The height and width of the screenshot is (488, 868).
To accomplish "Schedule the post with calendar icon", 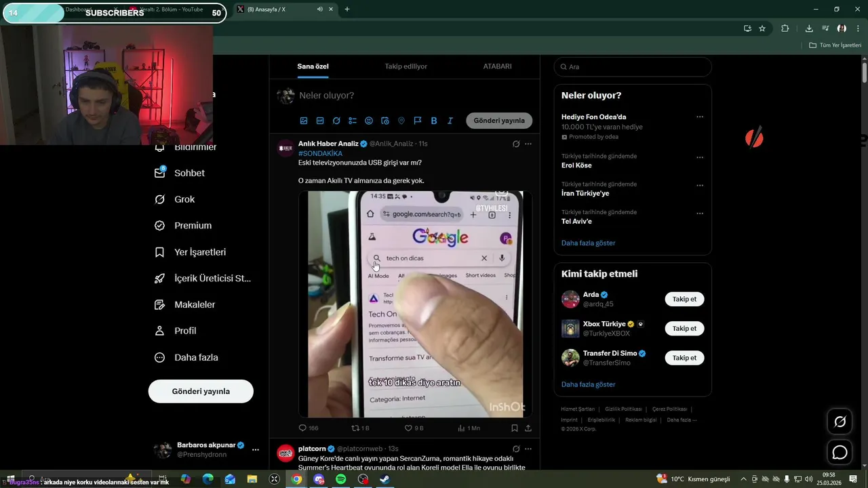I will point(385,121).
